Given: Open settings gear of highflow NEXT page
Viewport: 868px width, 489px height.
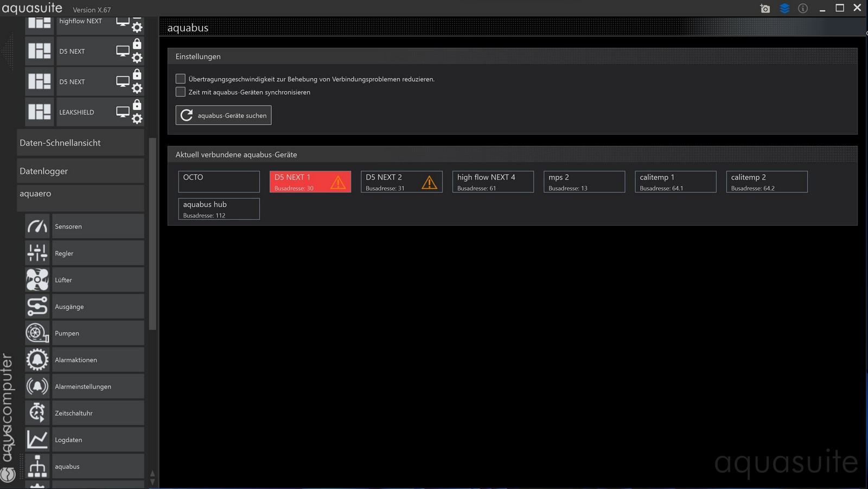Looking at the screenshot, I should (x=137, y=27).
